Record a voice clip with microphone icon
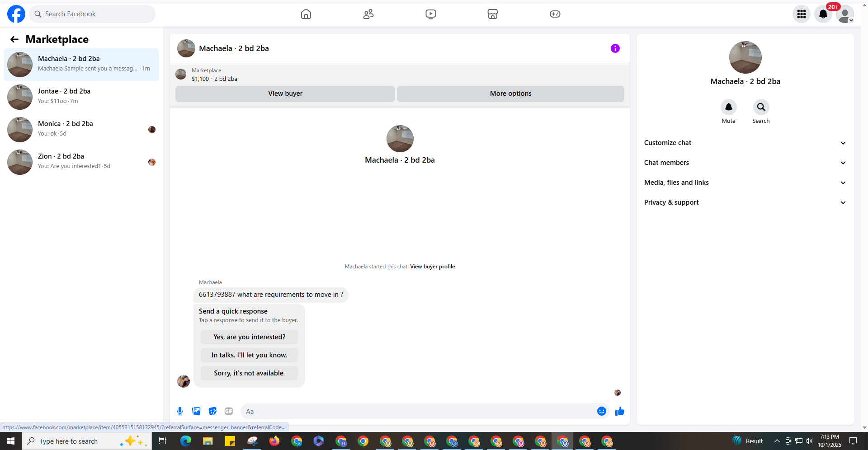Image resolution: width=868 pixels, height=450 pixels. coord(180,411)
